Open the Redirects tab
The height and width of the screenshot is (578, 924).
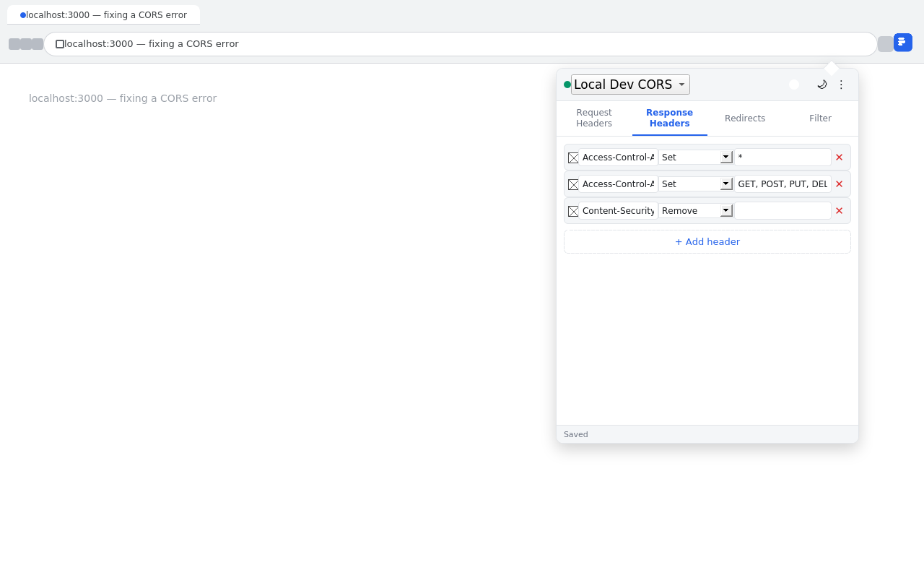tap(745, 118)
